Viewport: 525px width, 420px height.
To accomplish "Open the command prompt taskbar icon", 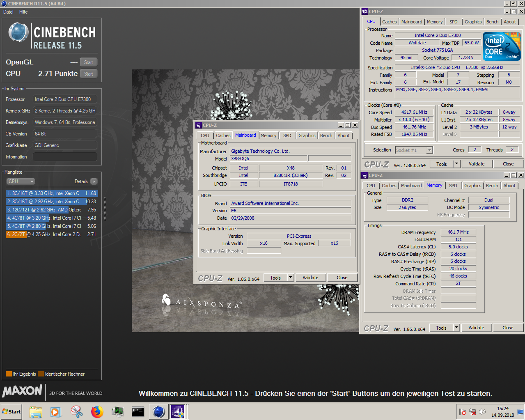I will tap(138, 411).
